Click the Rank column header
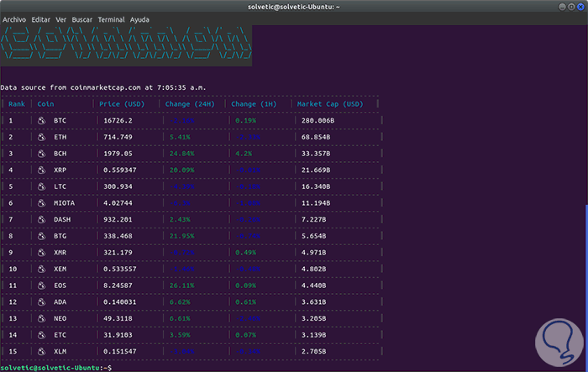Viewport: 588px width, 372px height. [x=17, y=104]
